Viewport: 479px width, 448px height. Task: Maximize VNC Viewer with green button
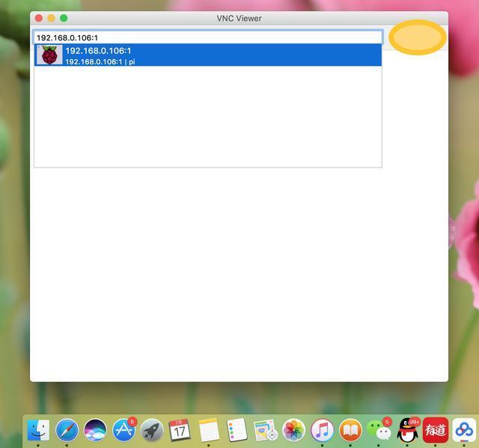pyautogui.click(x=64, y=18)
